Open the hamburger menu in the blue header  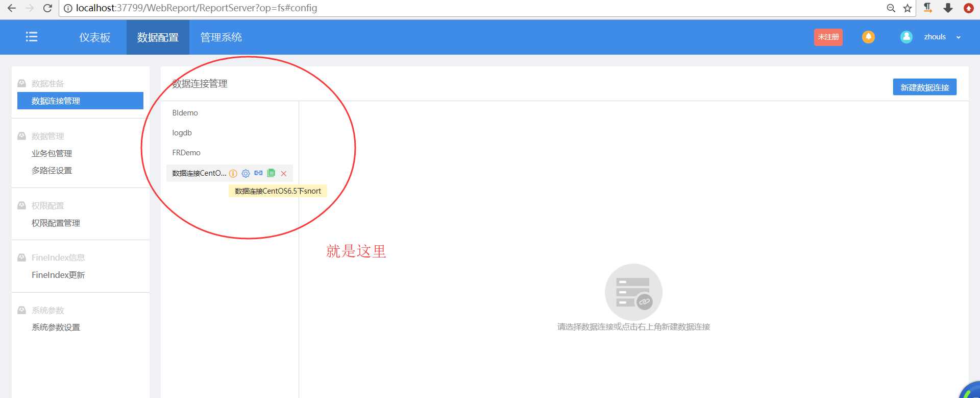point(32,37)
